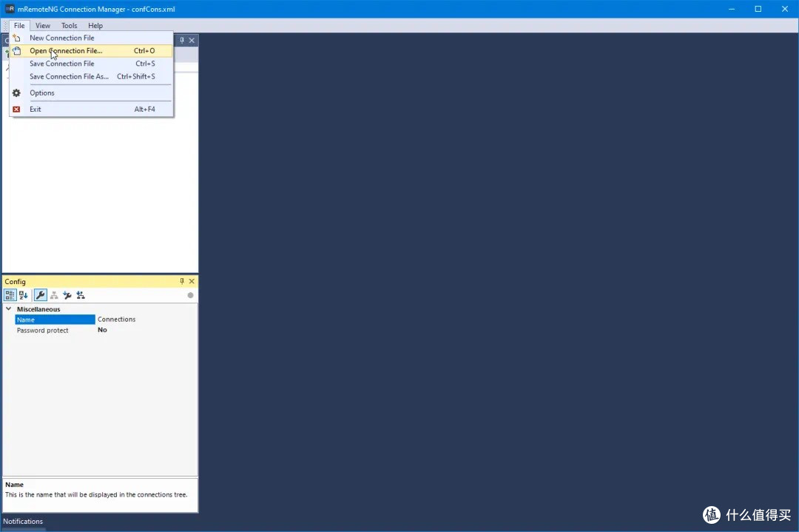Click the Open Connection File folder icon
Screen dimensions: 799x532
click(16, 50)
